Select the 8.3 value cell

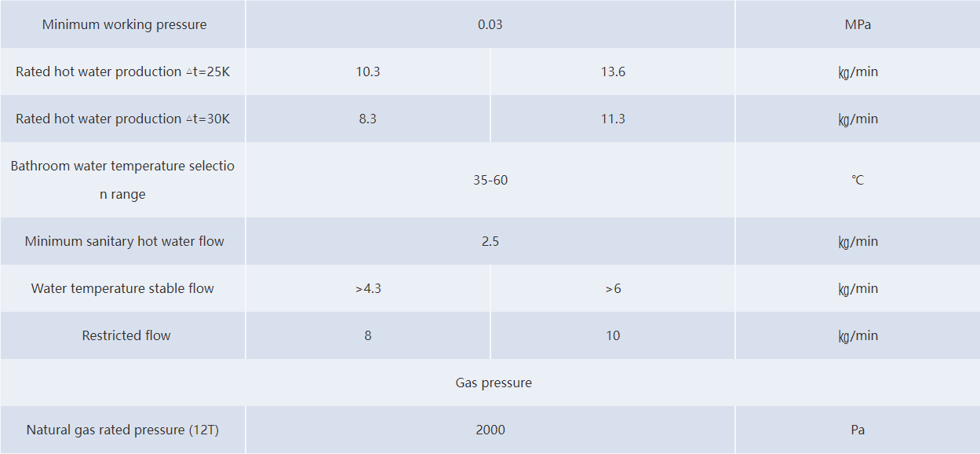coord(368,119)
